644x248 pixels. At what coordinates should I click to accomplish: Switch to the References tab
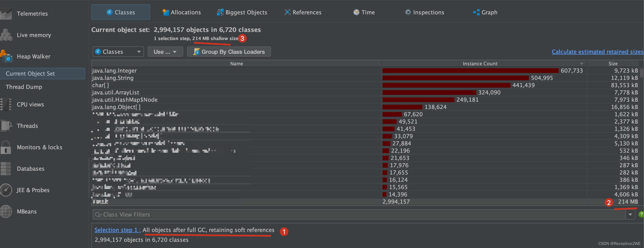(303, 12)
